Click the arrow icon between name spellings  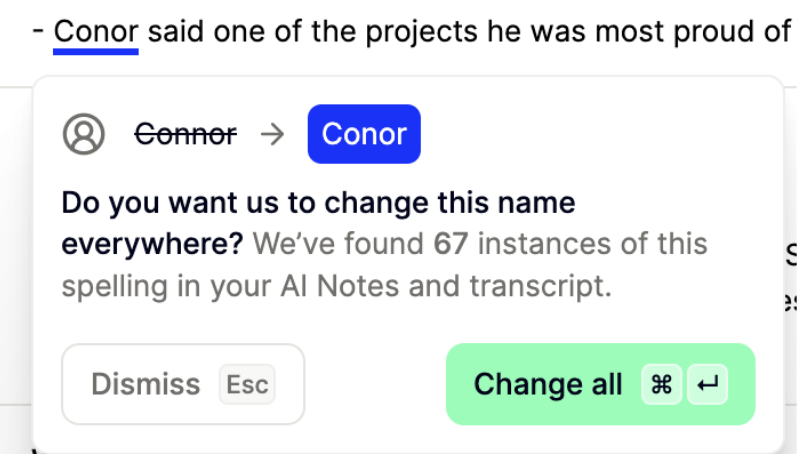pyautogui.click(x=272, y=134)
